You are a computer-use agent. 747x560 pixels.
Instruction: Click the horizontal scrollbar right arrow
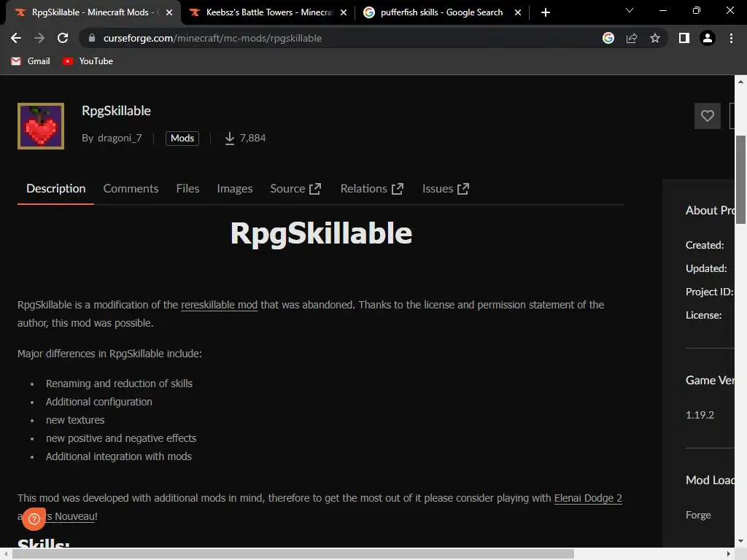[729, 554]
